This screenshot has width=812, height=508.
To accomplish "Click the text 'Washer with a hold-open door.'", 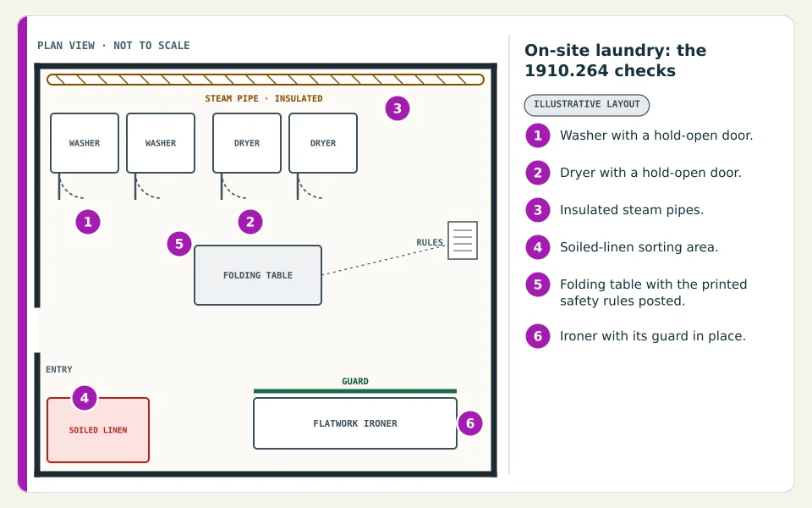I will pyautogui.click(x=656, y=135).
